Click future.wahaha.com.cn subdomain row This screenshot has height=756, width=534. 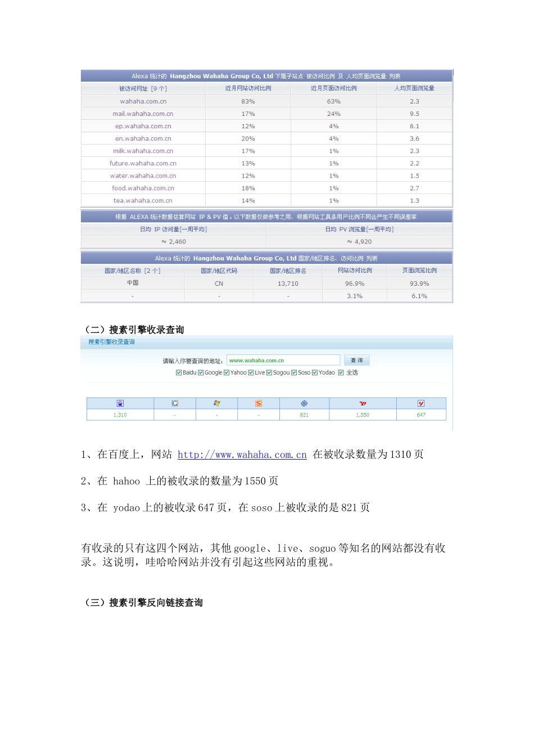tap(143, 163)
